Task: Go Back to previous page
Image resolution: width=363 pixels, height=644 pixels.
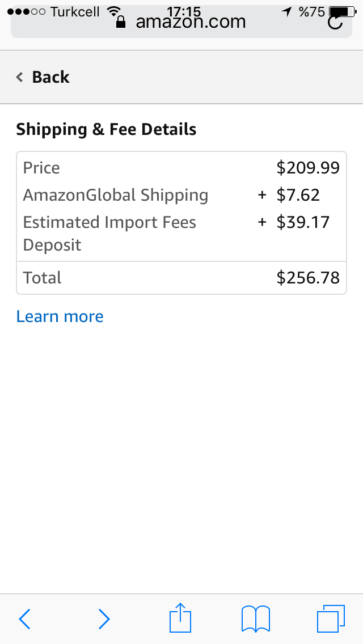Action: [50, 77]
